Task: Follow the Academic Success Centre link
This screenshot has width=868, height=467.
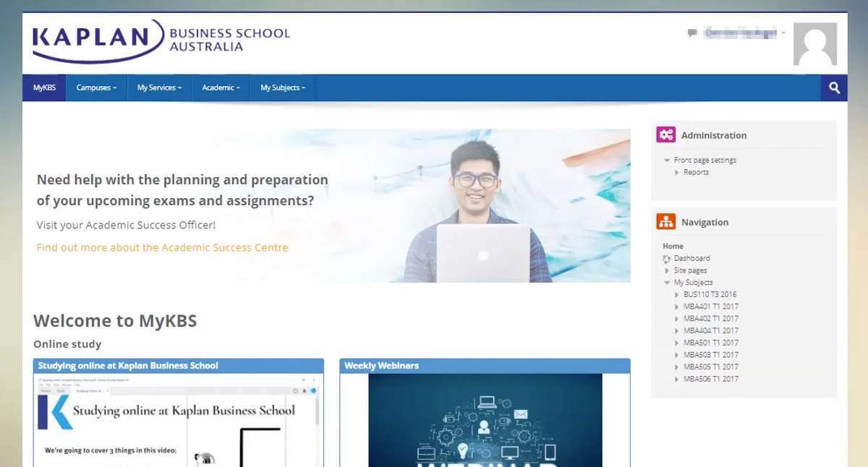Action: click(x=162, y=247)
